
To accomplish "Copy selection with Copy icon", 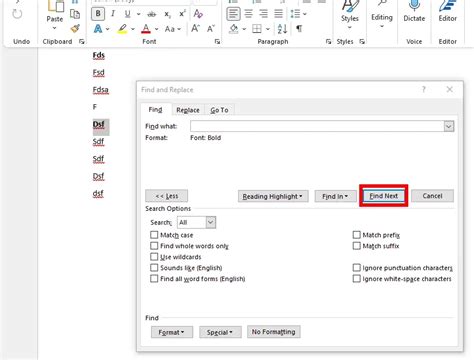I will pyautogui.click(x=75, y=14).
